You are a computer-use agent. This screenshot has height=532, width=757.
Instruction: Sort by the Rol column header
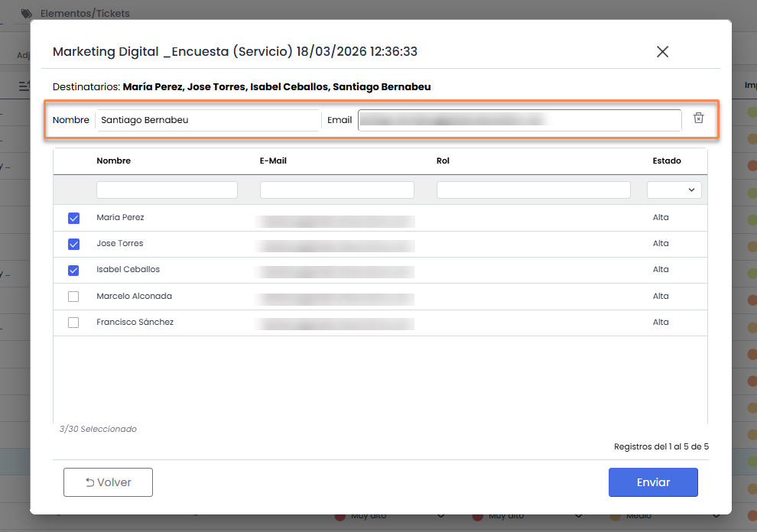coord(443,161)
